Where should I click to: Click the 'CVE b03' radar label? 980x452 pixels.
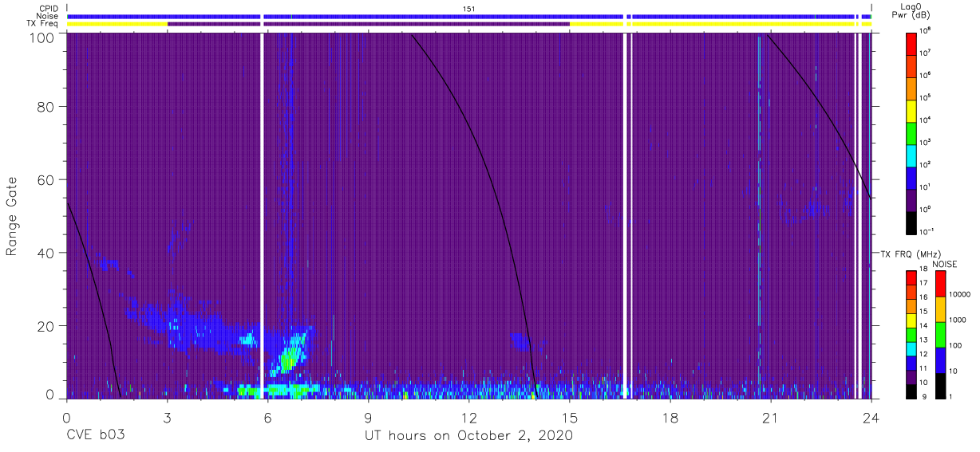coord(96,436)
